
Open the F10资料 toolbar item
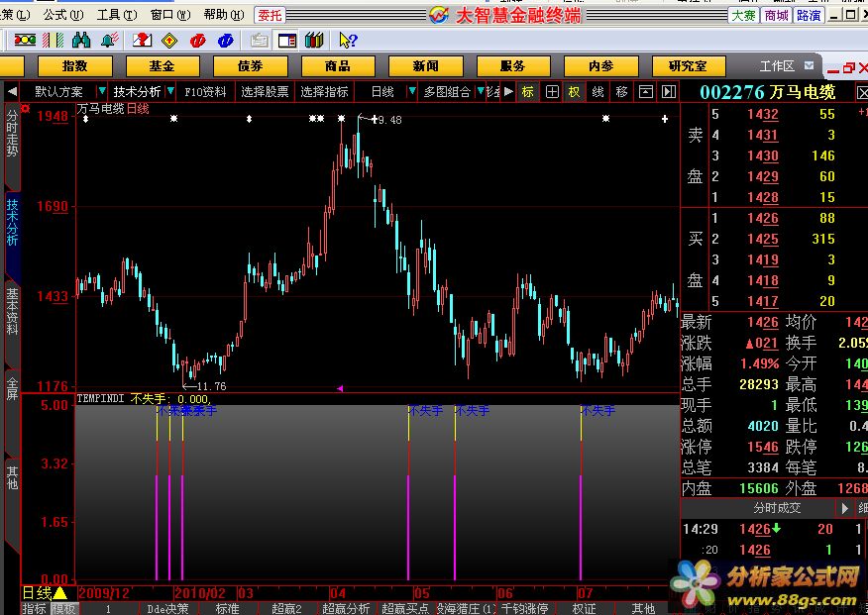206,91
